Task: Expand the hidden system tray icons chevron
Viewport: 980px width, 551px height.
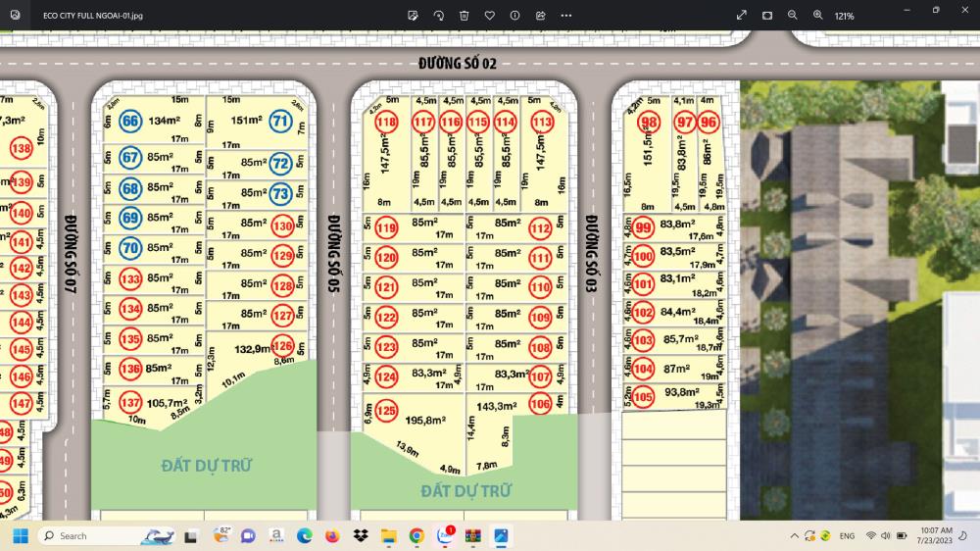Action: coord(794,536)
